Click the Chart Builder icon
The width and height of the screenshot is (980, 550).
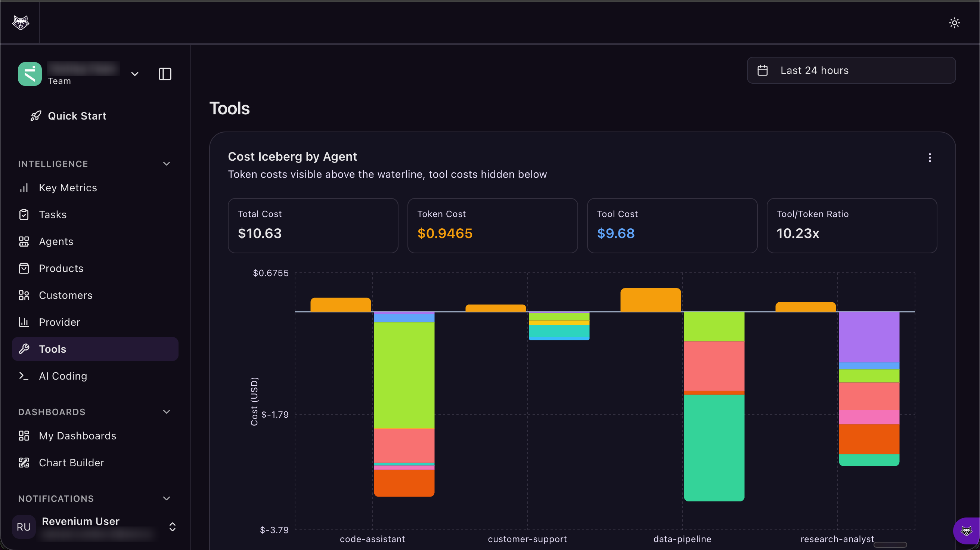click(x=24, y=463)
